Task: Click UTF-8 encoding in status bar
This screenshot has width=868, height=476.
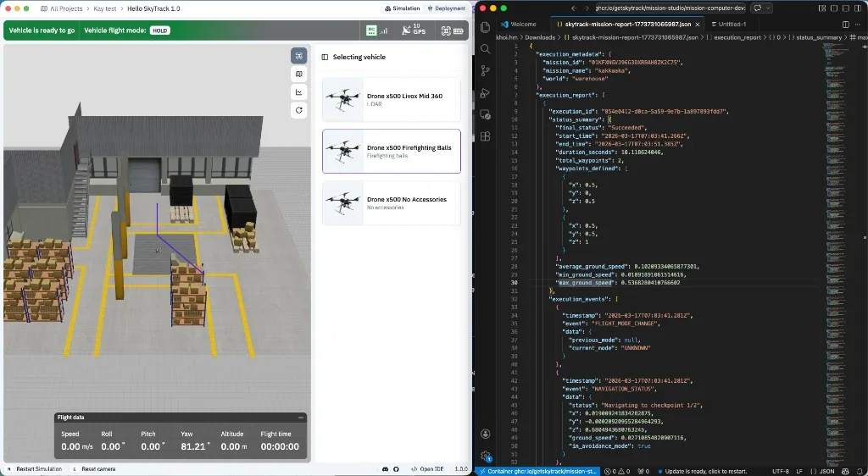Action: pos(781,472)
